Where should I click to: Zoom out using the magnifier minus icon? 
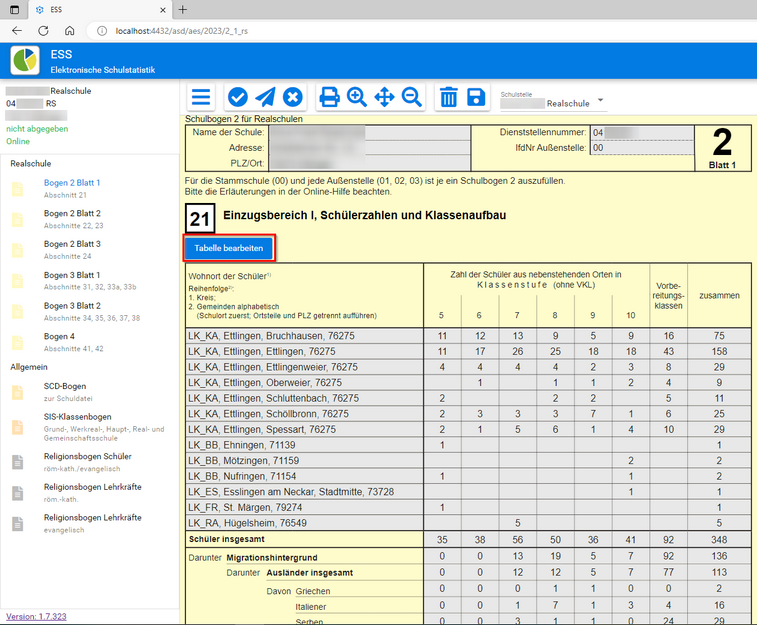click(x=411, y=97)
